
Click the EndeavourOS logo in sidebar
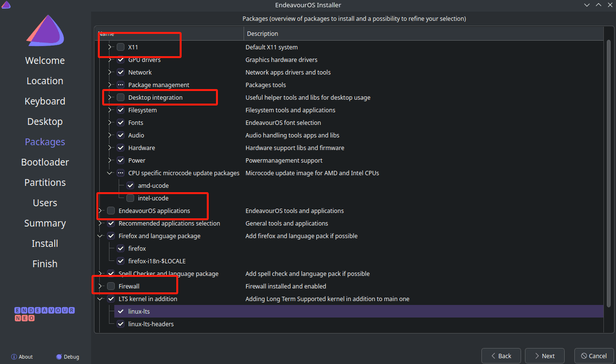click(x=45, y=30)
